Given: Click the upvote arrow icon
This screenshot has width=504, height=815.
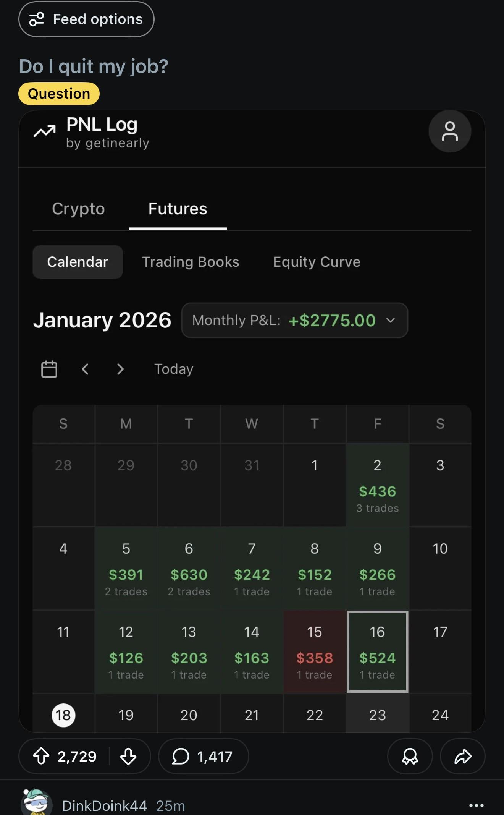Looking at the screenshot, I should [41, 756].
